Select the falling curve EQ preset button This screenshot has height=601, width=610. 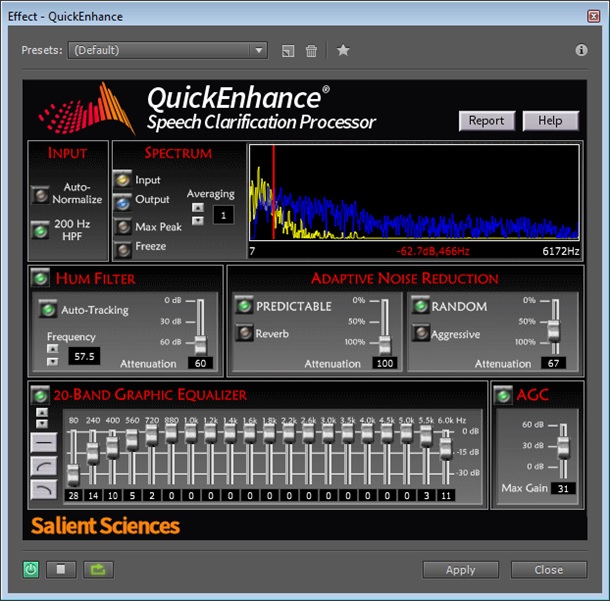(x=44, y=490)
